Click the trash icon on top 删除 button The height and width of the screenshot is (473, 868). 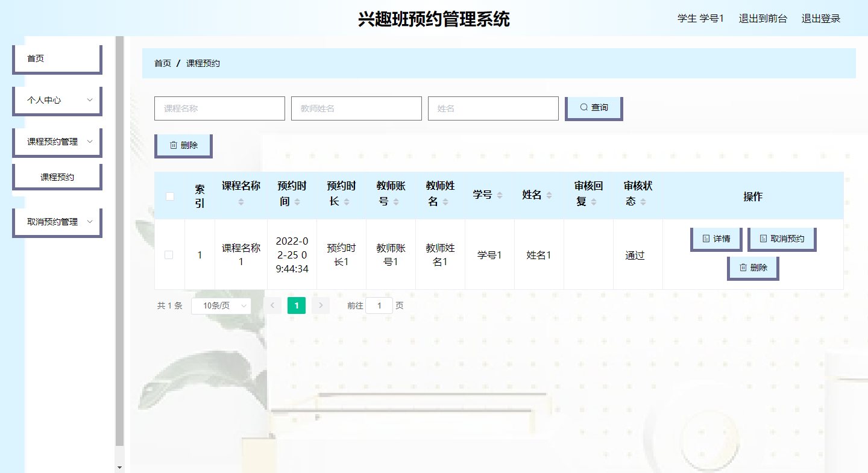pos(174,145)
